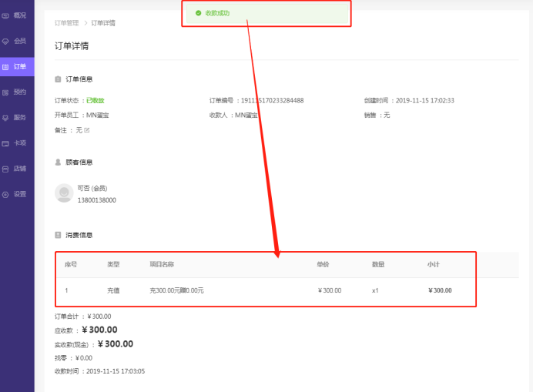Open the 服务 services sidebar item

(x=17, y=118)
